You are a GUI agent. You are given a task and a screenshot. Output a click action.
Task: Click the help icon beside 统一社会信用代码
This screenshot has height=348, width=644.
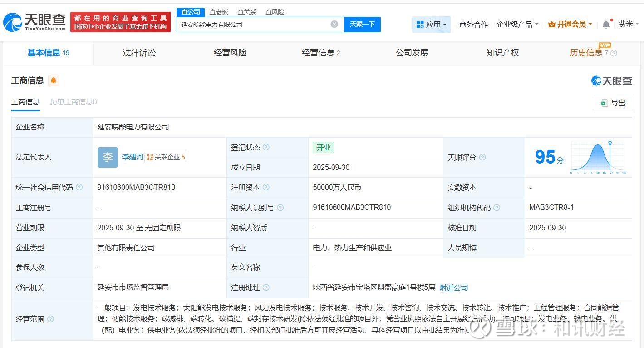[79, 187]
